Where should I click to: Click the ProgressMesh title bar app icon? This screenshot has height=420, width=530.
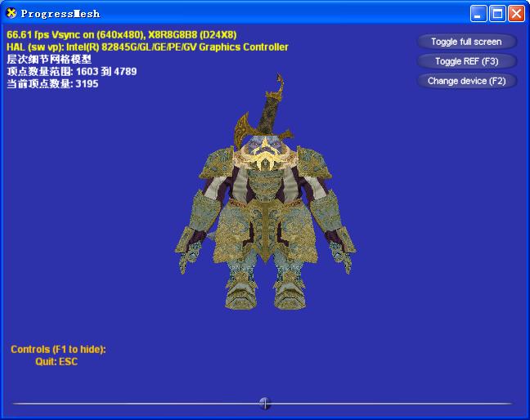tap(11, 13)
